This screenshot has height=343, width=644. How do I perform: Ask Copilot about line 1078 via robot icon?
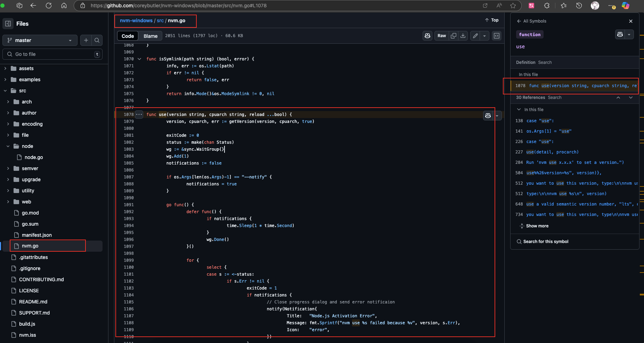(488, 116)
